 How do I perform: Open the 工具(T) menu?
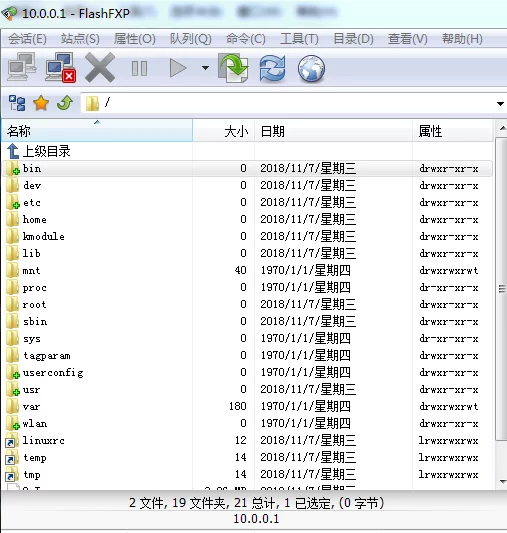pyautogui.click(x=299, y=39)
